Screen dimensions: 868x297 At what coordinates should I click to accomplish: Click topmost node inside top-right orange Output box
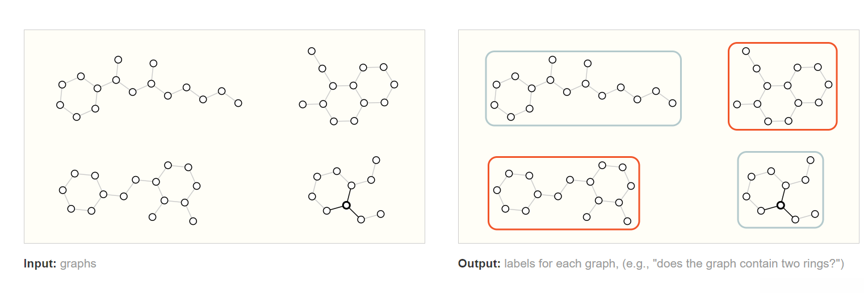coord(746,51)
